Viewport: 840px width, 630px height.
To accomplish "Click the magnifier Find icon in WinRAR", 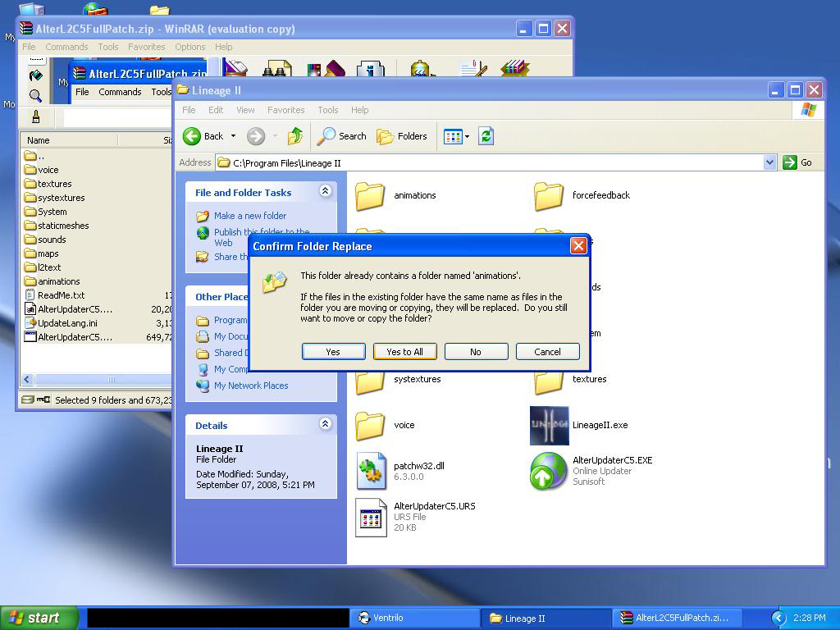I will [35, 96].
